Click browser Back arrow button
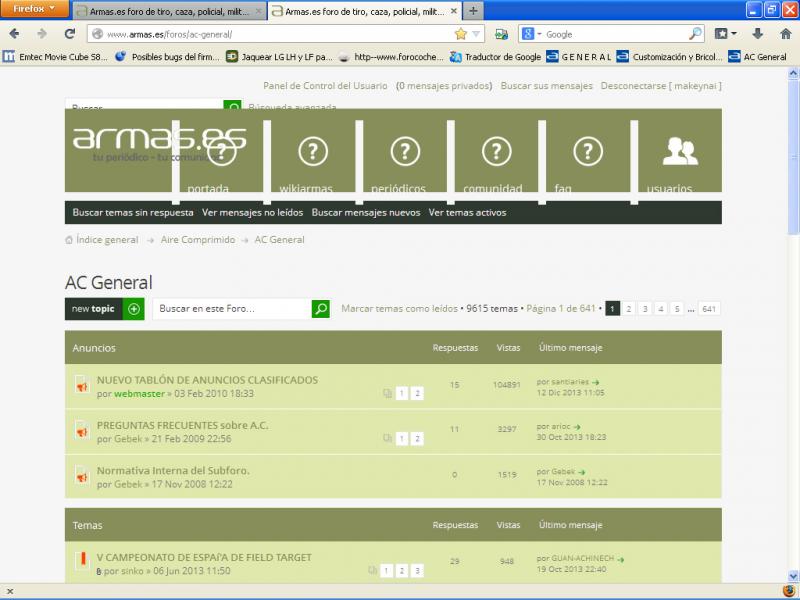The width and height of the screenshot is (800, 600). 14,34
